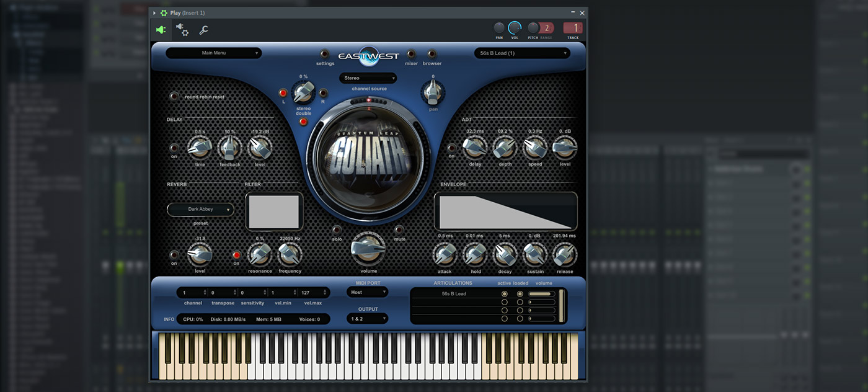This screenshot has height=392, width=868.
Task: Click the wrapper PAN knob
Action: coord(499,28)
